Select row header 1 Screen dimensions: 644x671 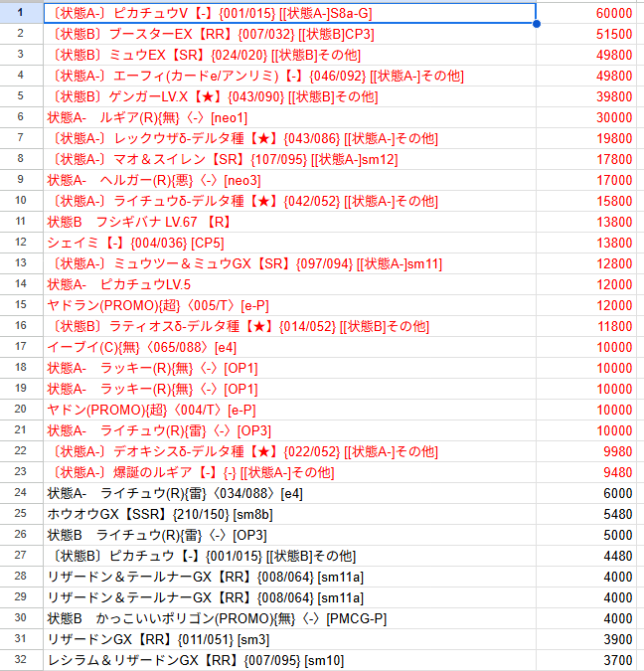pos(20,13)
